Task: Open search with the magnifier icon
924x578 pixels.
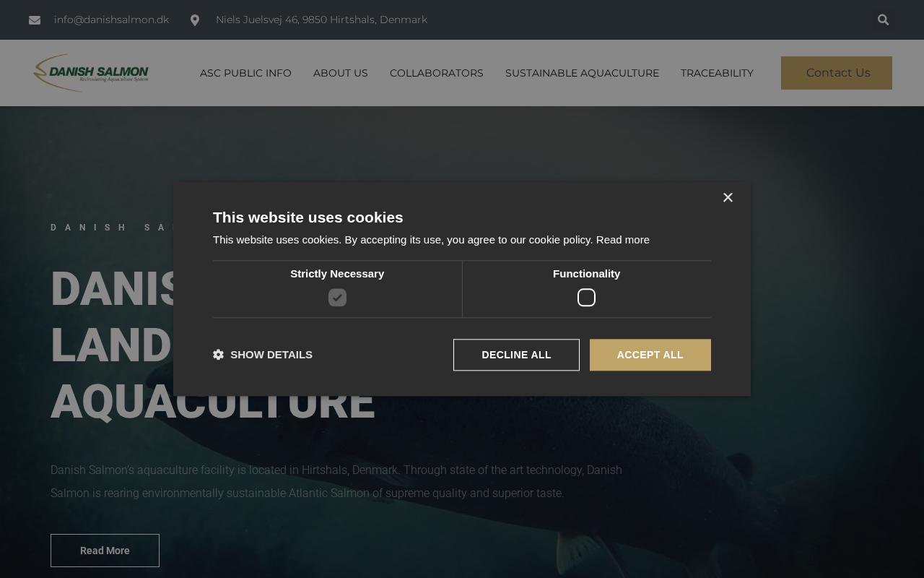Action: [x=883, y=20]
